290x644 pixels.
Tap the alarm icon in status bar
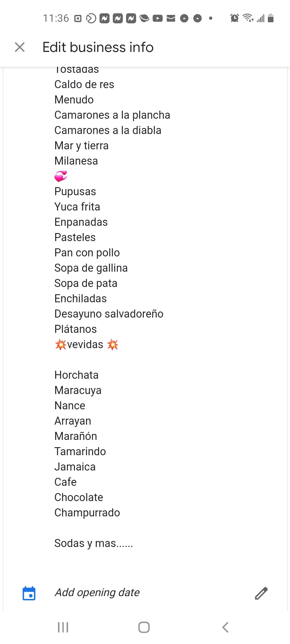point(234,18)
